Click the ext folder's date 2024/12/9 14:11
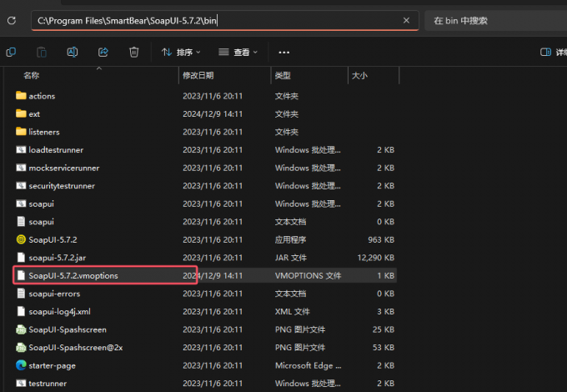Image resolution: width=567 pixels, height=392 pixels. click(x=213, y=114)
